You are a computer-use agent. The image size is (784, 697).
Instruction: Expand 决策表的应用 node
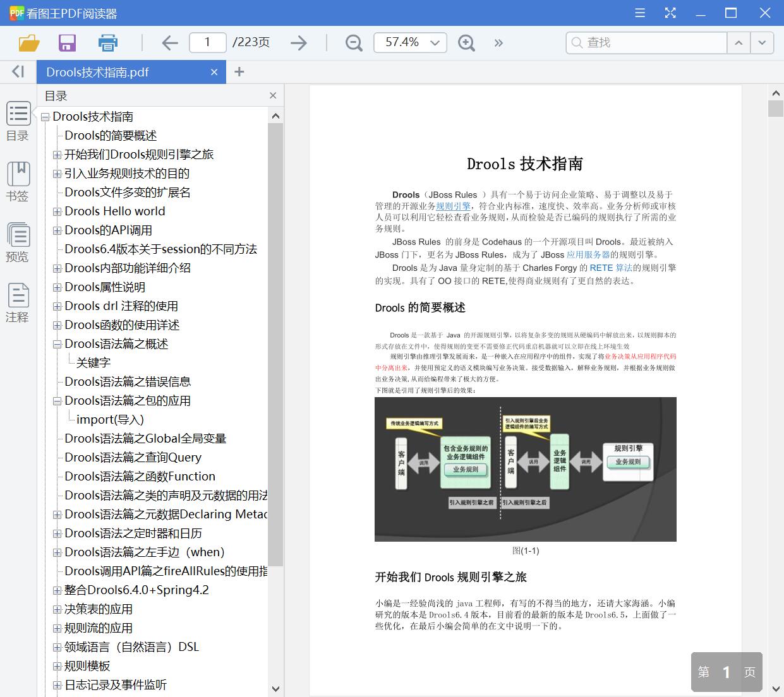click(57, 609)
